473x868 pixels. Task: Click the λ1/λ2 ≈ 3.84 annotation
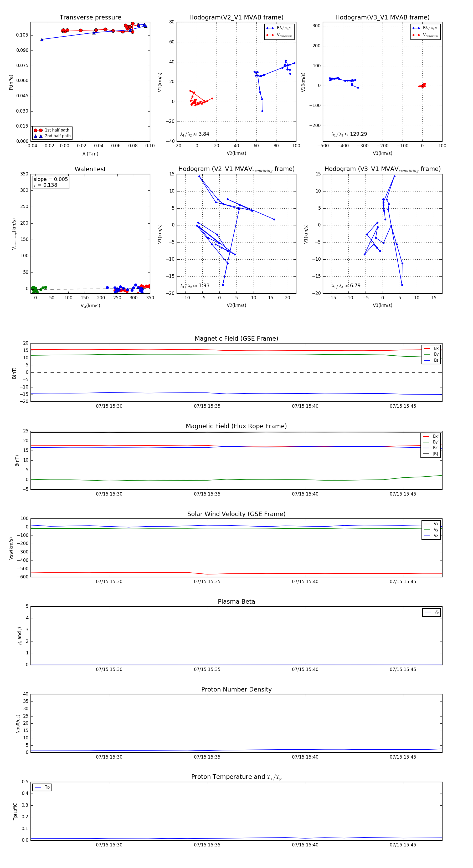point(194,134)
